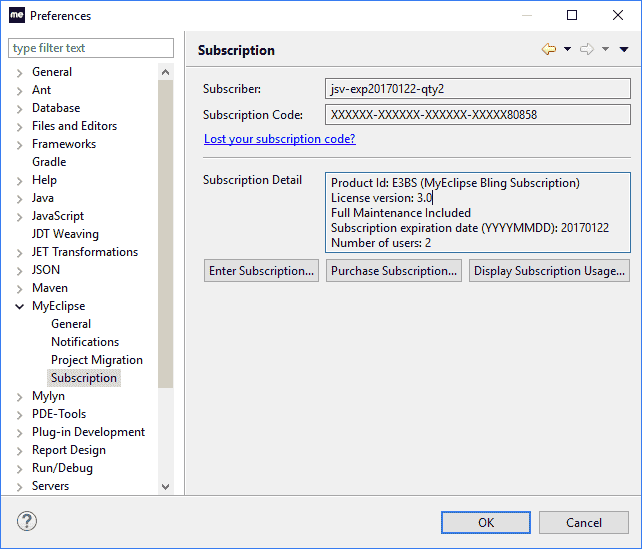
Task: Click inside Subscription Detail text area
Action: coord(478,212)
